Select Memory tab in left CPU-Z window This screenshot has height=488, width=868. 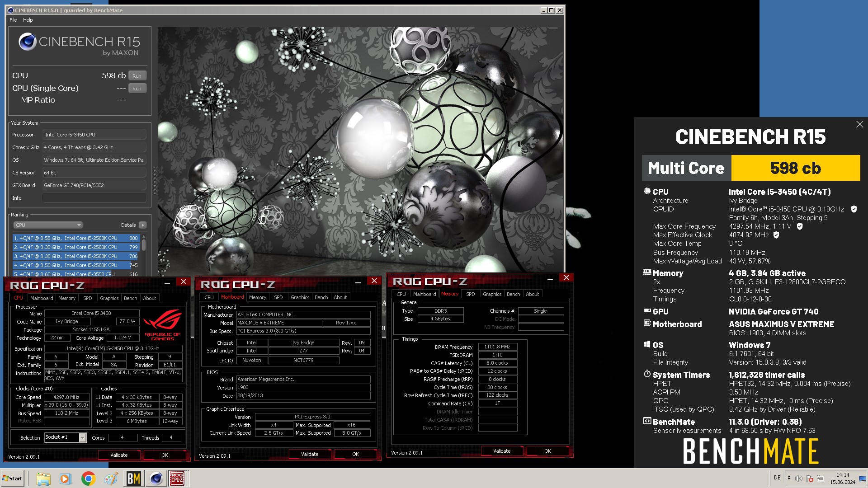point(67,298)
